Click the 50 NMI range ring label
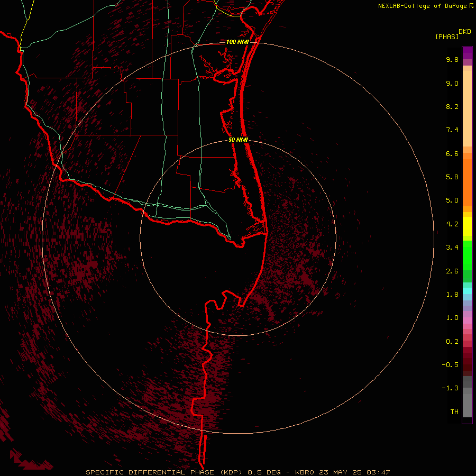This screenshot has height=476, width=476. click(x=238, y=140)
